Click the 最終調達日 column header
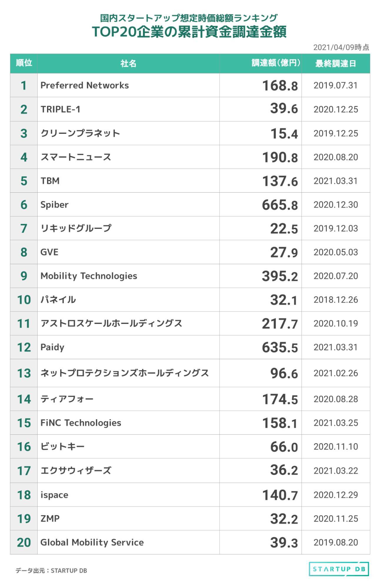 [x=336, y=63]
